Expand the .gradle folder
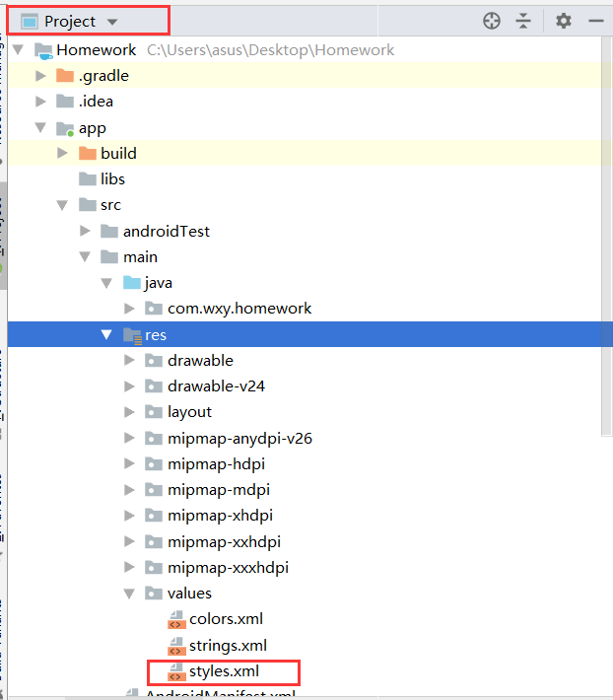 pyautogui.click(x=40, y=76)
